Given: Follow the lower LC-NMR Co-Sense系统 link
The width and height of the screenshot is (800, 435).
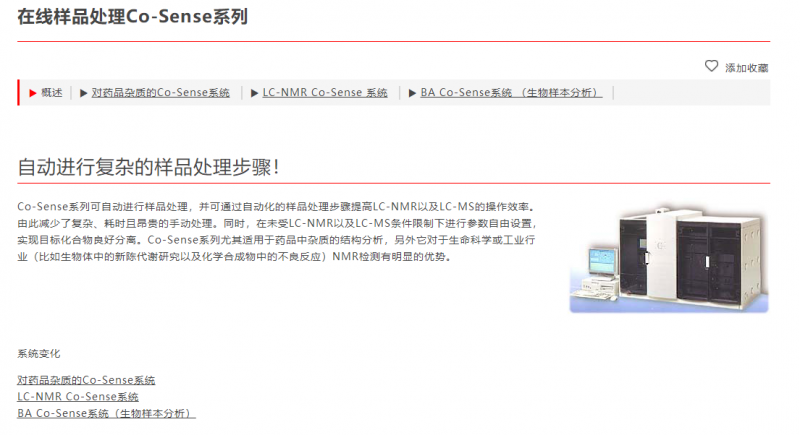Looking at the screenshot, I should pos(78,396).
